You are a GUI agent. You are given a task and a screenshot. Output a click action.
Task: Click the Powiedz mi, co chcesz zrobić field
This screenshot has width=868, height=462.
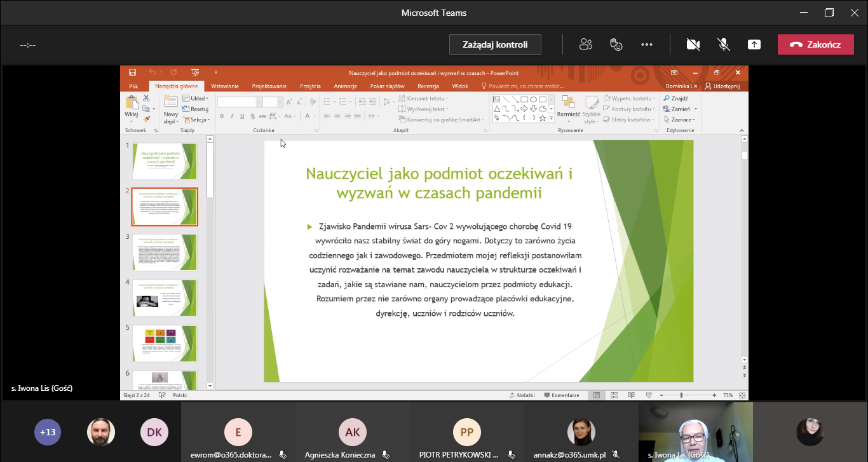point(522,86)
